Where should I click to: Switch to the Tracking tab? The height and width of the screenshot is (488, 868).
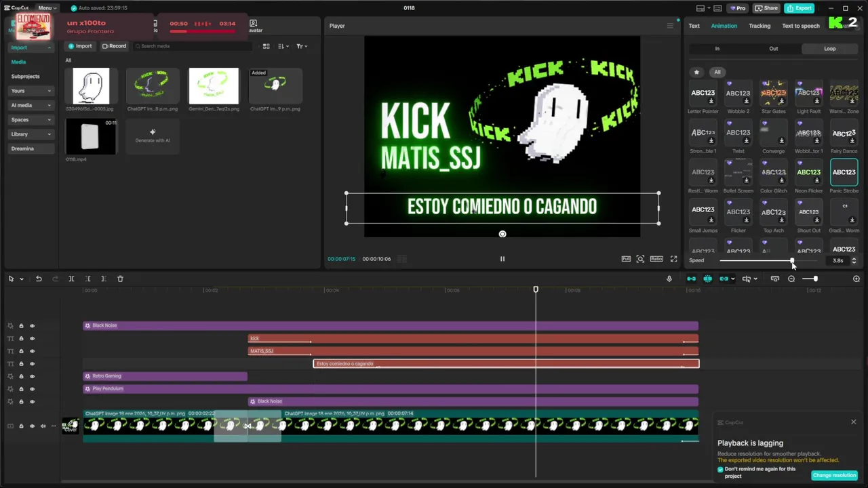(759, 26)
